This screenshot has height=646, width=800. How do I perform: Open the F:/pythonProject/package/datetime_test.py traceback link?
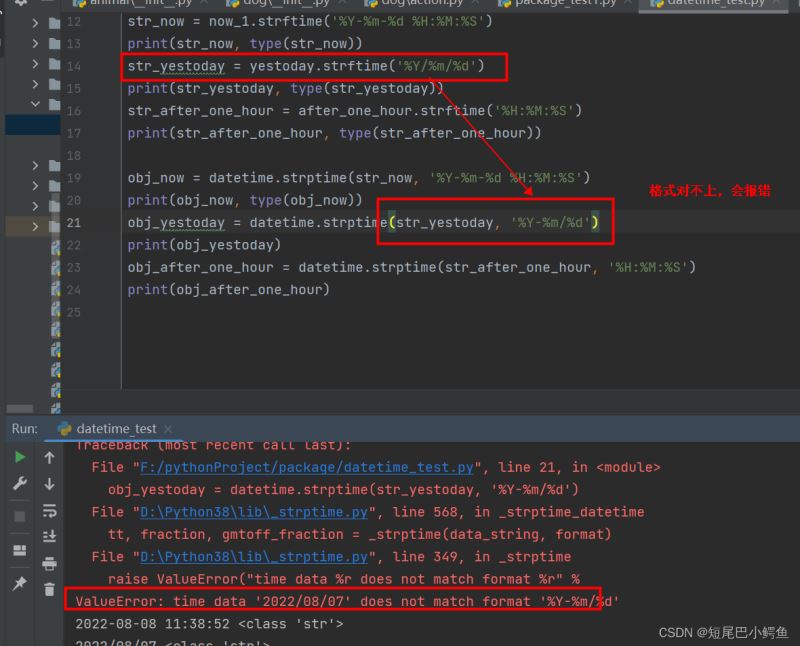point(307,467)
